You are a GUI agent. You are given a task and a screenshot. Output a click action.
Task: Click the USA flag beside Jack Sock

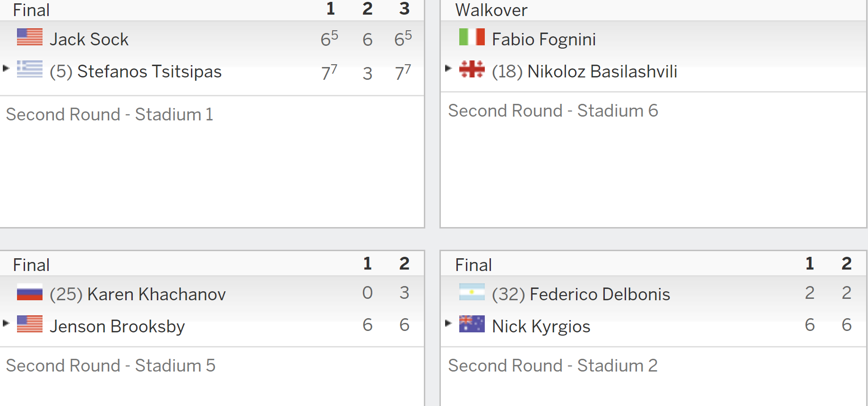(30, 37)
